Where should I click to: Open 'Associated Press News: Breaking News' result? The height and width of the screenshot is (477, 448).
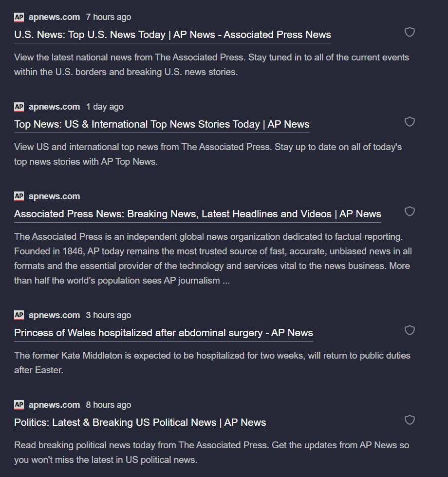coord(197,214)
